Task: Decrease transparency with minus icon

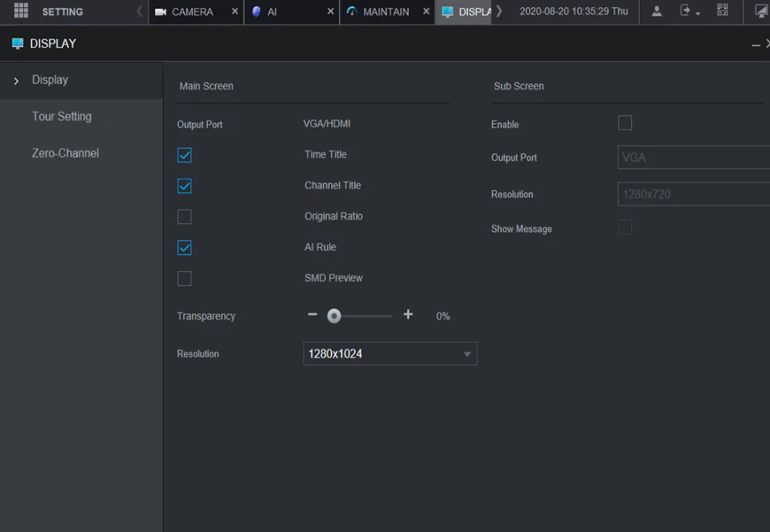Action: [x=313, y=314]
